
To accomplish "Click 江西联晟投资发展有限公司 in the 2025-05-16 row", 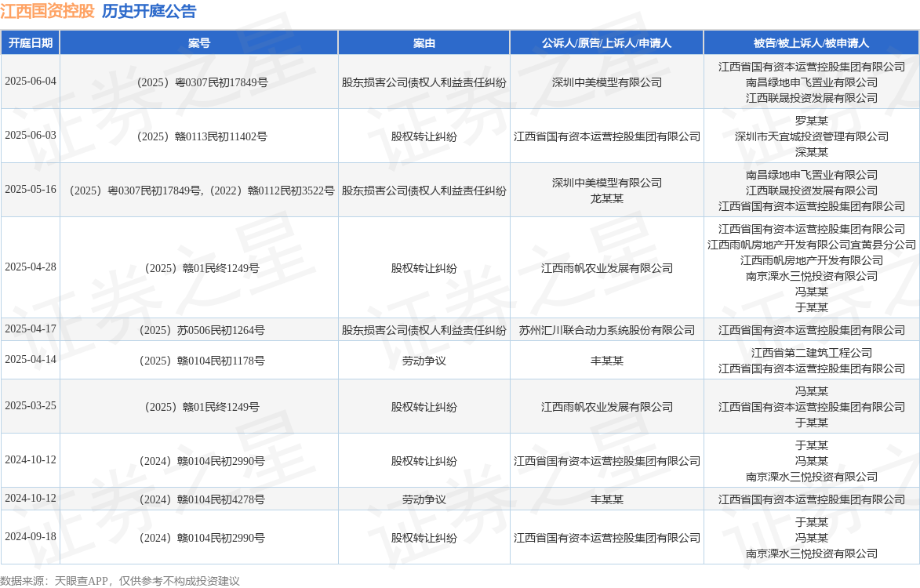I will pyautogui.click(x=812, y=191).
